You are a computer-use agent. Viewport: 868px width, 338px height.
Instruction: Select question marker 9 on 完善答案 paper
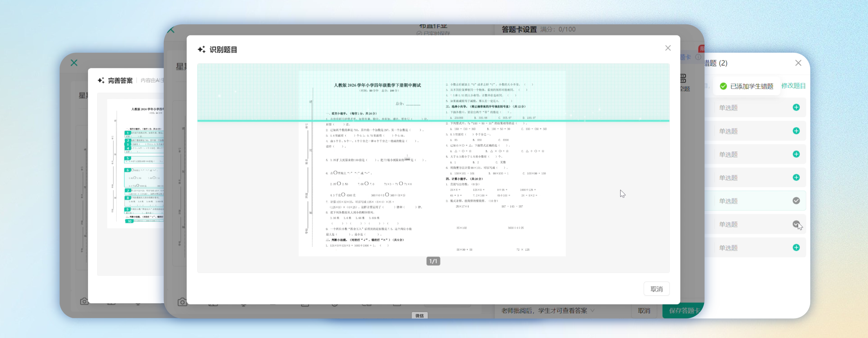coord(128,209)
